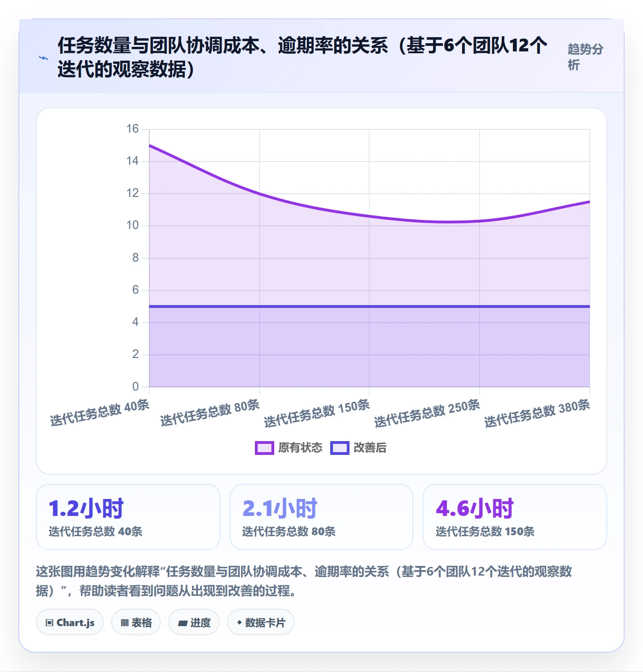Click the 原有状态 legend label

(300, 448)
